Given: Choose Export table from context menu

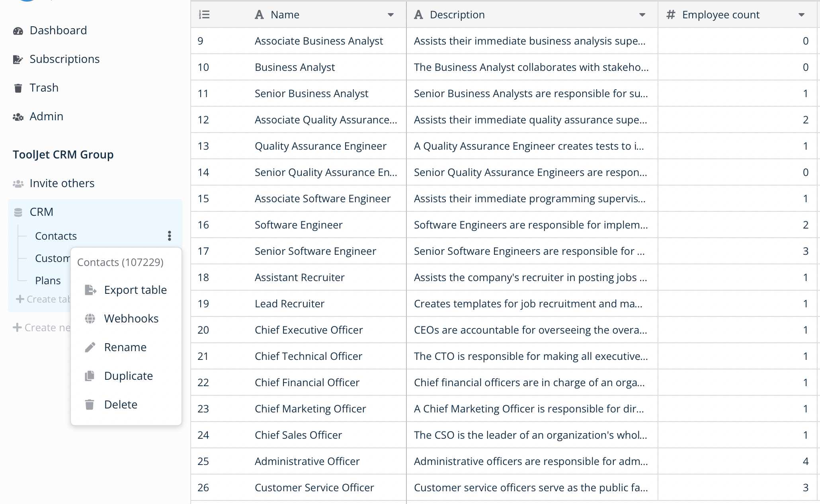Looking at the screenshot, I should [x=135, y=290].
